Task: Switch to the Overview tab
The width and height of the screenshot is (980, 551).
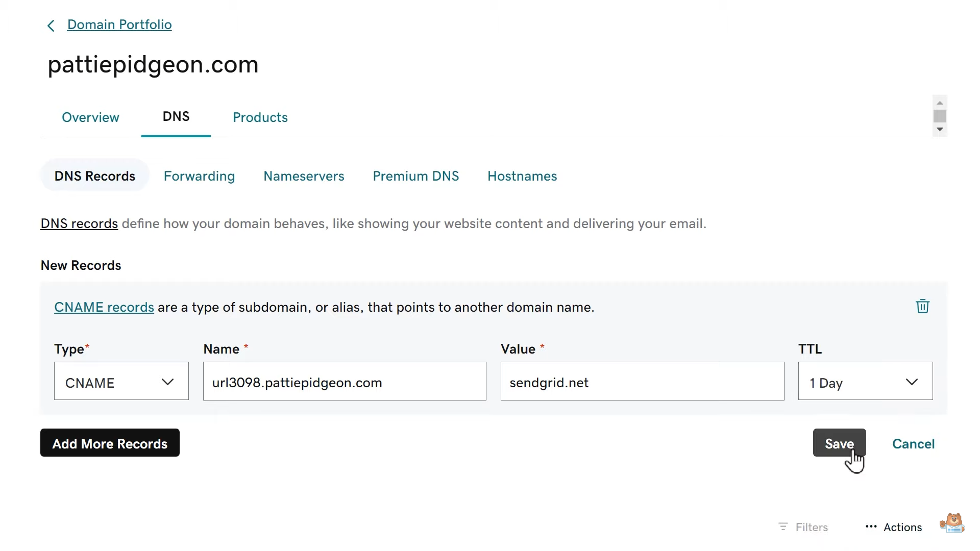Action: (90, 117)
